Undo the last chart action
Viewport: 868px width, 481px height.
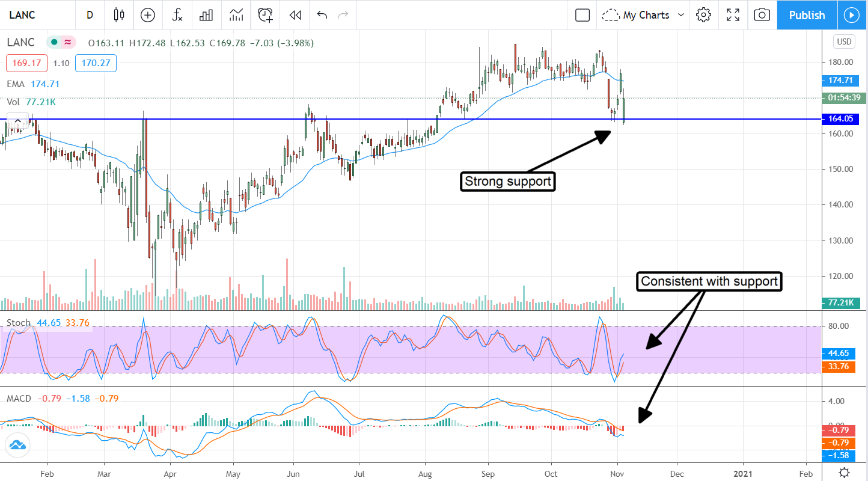[322, 15]
